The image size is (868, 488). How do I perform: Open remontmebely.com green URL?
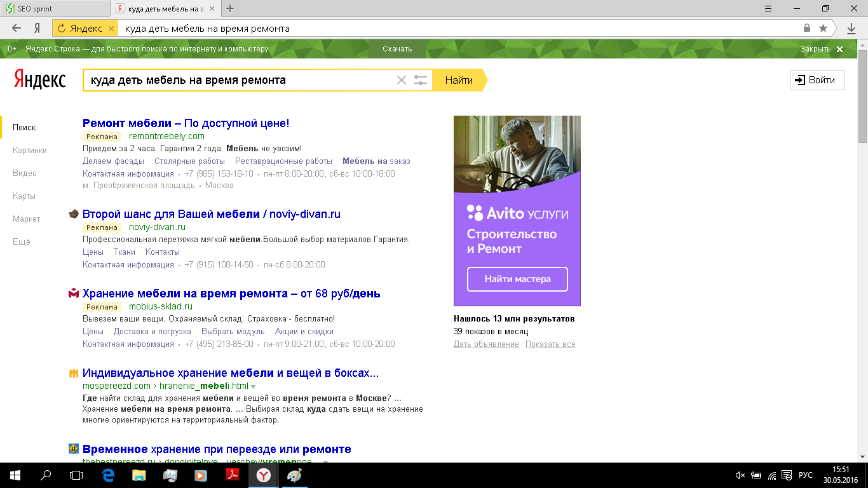pos(166,136)
